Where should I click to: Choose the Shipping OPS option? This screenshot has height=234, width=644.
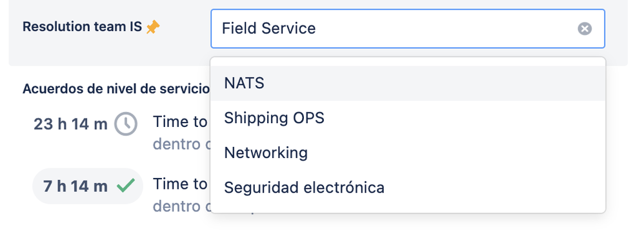tap(407, 118)
